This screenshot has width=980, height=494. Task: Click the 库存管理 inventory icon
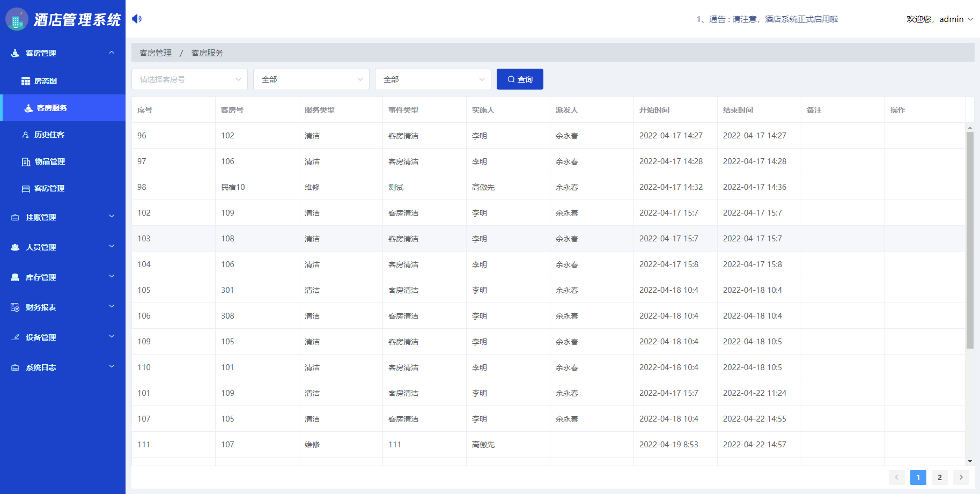(15, 277)
